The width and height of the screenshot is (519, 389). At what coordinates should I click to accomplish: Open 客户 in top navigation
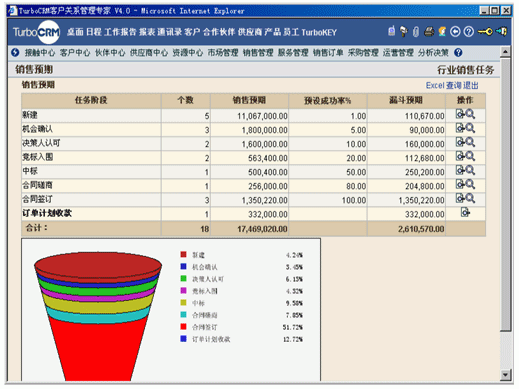[x=192, y=32]
